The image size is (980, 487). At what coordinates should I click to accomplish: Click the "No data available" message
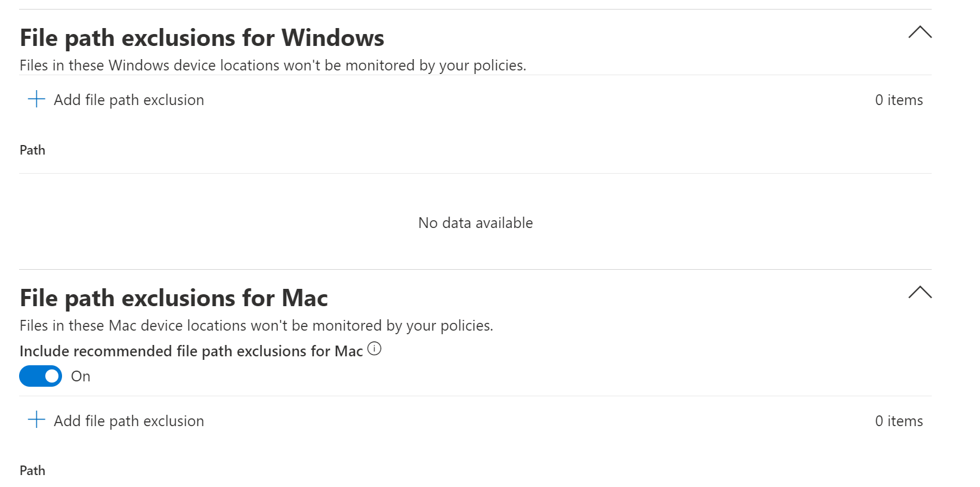(475, 223)
